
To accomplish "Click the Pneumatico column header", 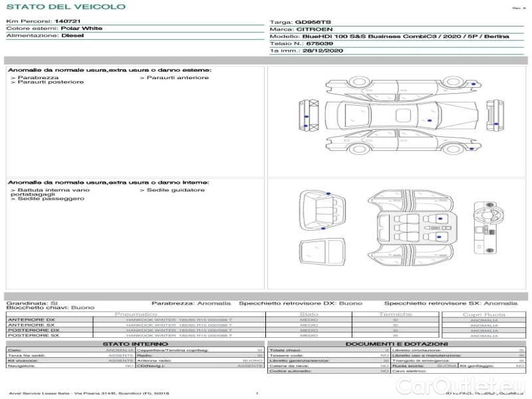I will [x=136, y=314].
